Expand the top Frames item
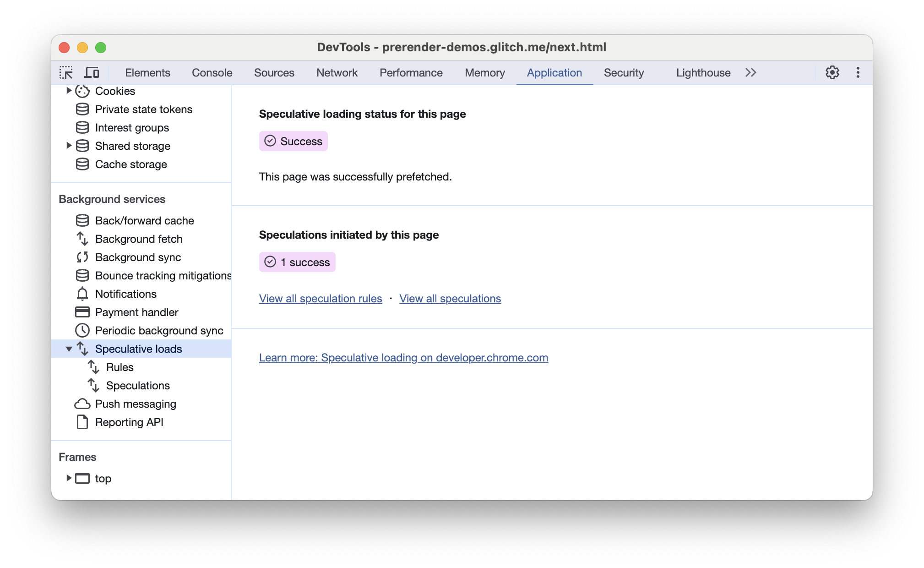 pos(69,478)
